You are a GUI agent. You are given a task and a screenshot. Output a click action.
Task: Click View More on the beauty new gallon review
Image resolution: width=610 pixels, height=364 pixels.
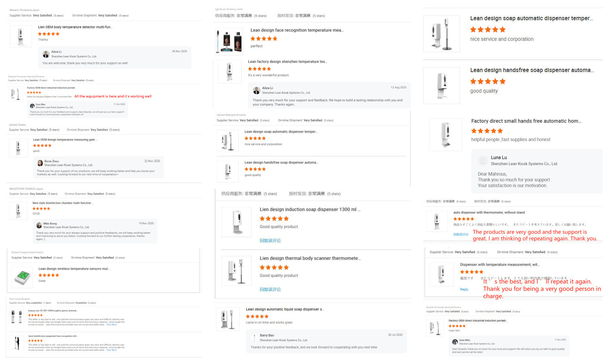[x=111, y=325]
